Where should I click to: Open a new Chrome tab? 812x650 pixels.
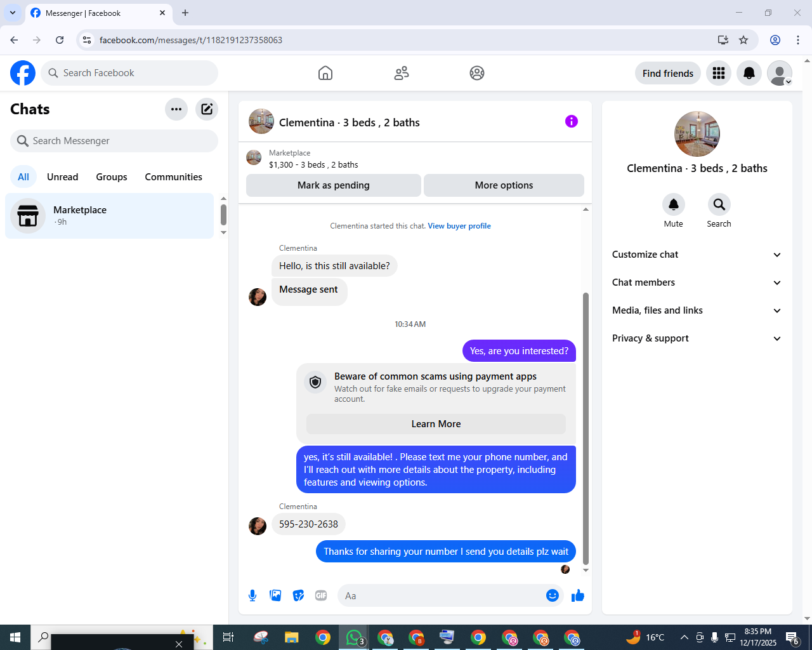(185, 13)
